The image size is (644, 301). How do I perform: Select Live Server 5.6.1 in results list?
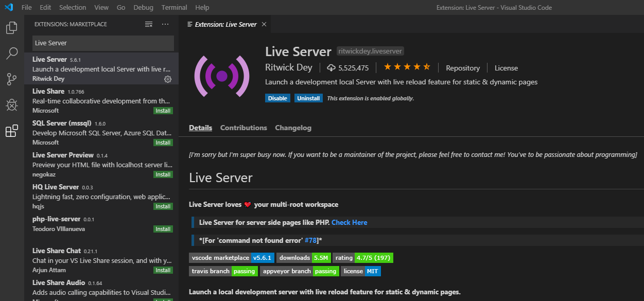(x=101, y=68)
